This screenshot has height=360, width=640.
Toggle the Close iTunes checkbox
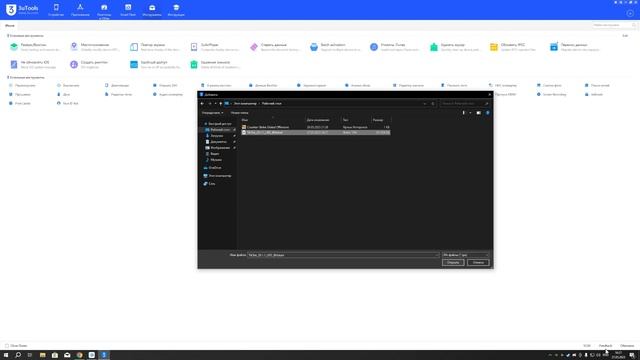7,346
